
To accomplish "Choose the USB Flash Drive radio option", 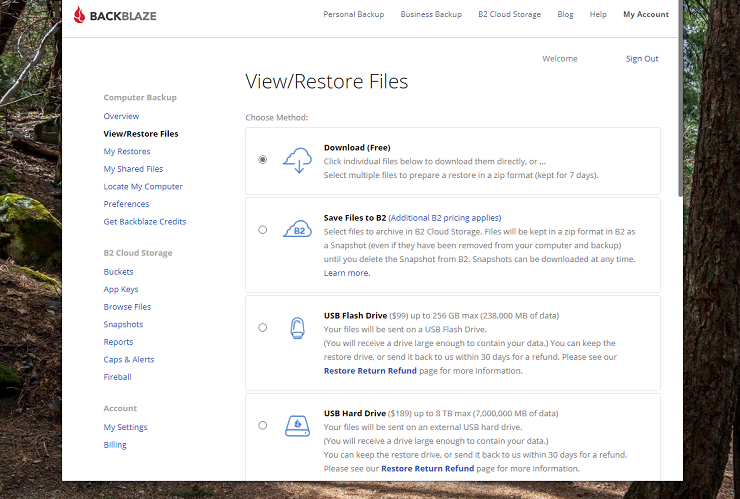I will 263,328.
